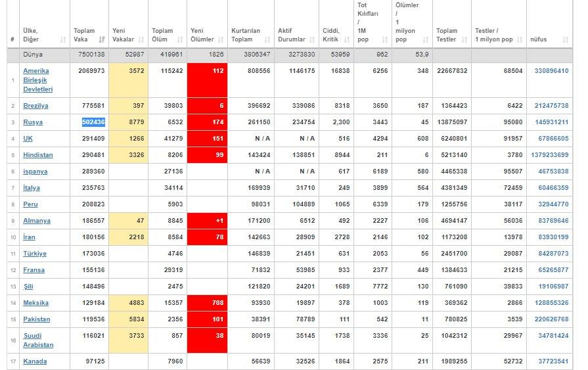Sort table by Toplam Vaka sort icon

click(102, 39)
